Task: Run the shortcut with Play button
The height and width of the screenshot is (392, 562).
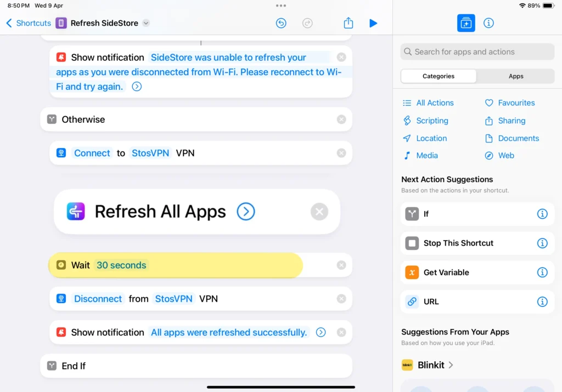Action: [x=373, y=23]
